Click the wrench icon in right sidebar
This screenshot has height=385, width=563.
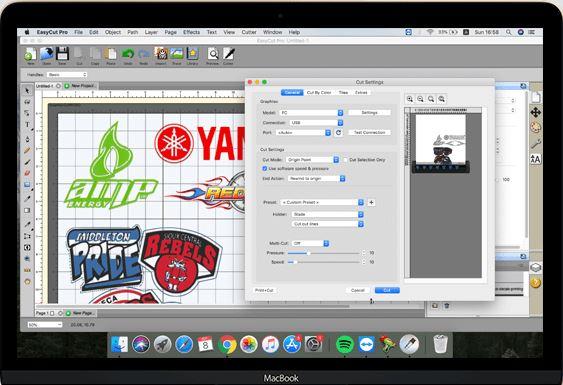point(535,144)
